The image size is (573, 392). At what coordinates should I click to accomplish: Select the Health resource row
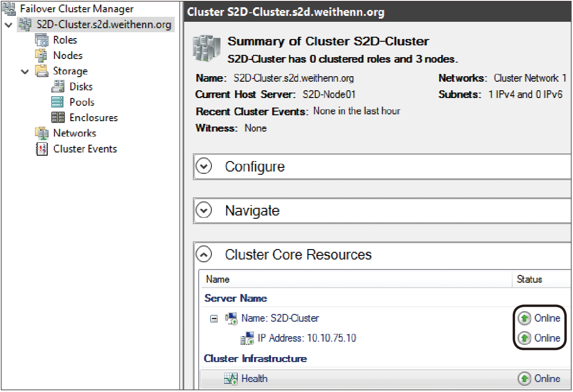pyautogui.click(x=386, y=378)
